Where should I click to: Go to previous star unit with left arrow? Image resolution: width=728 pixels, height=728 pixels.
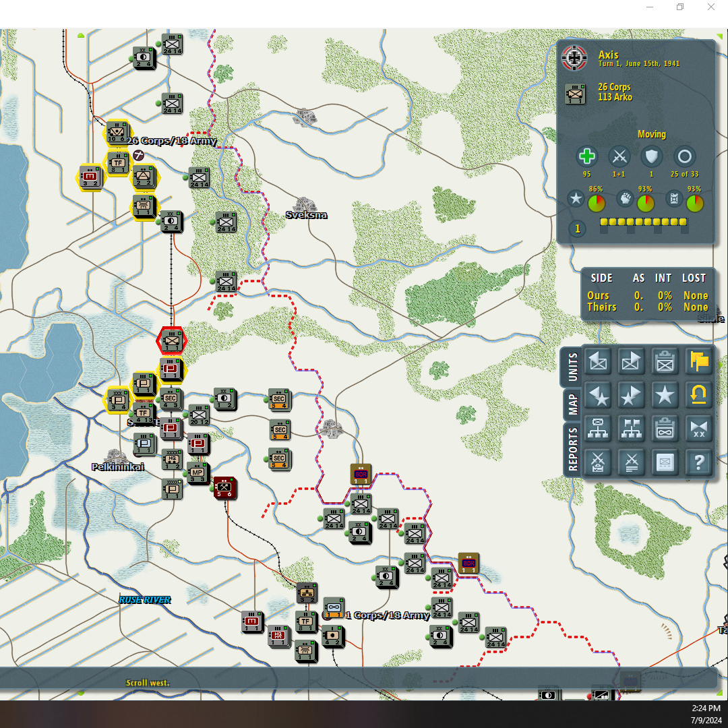(597, 395)
